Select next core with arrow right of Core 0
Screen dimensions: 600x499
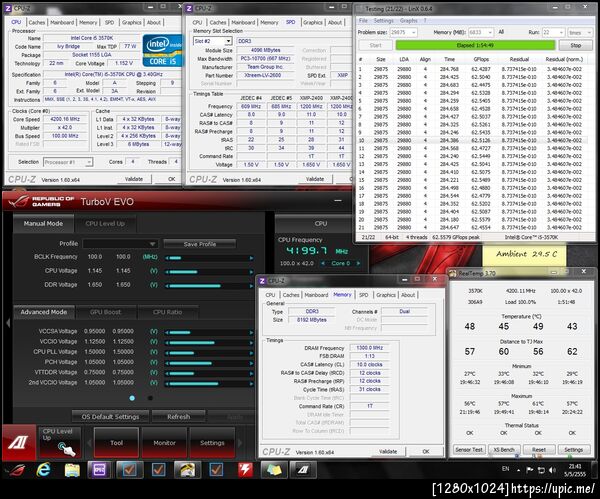click(x=358, y=263)
